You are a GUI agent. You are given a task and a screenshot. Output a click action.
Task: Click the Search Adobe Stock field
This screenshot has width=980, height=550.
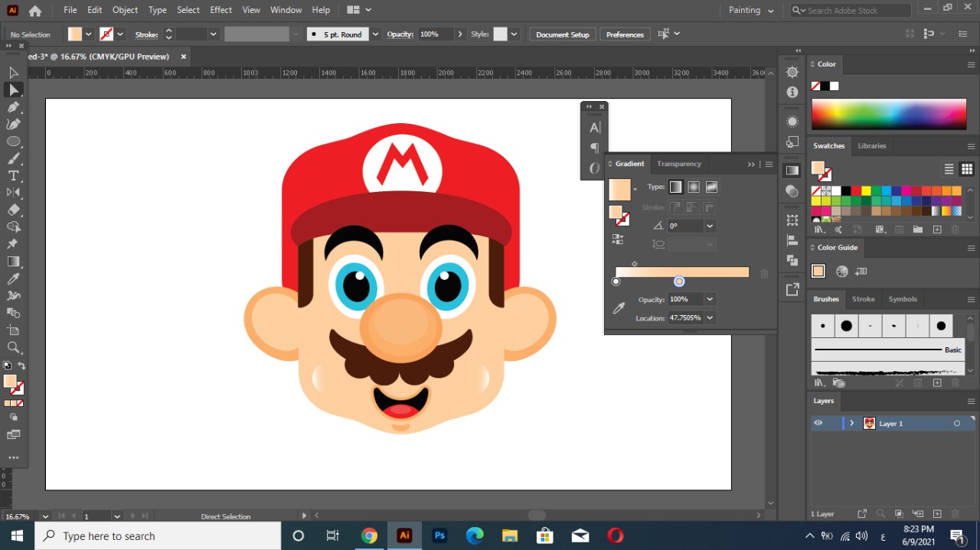click(x=851, y=10)
